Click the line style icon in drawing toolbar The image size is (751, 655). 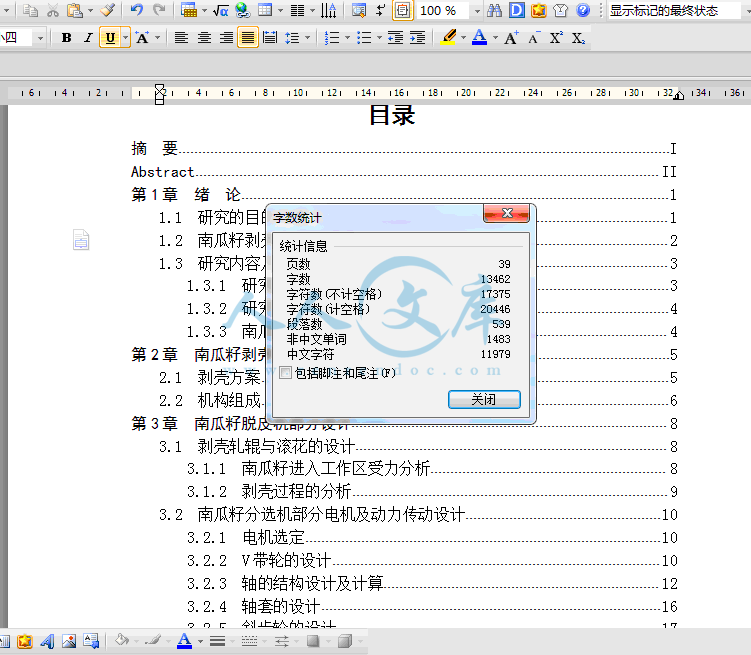coord(217,641)
